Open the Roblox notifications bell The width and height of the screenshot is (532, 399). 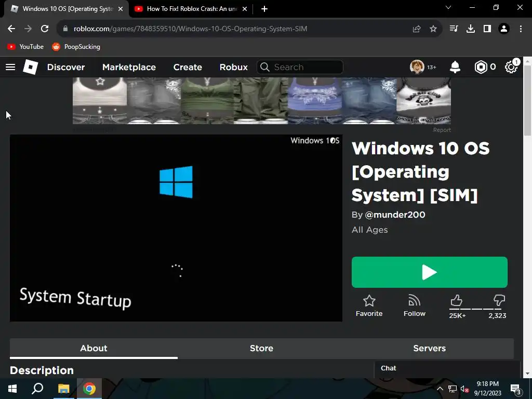click(x=455, y=67)
